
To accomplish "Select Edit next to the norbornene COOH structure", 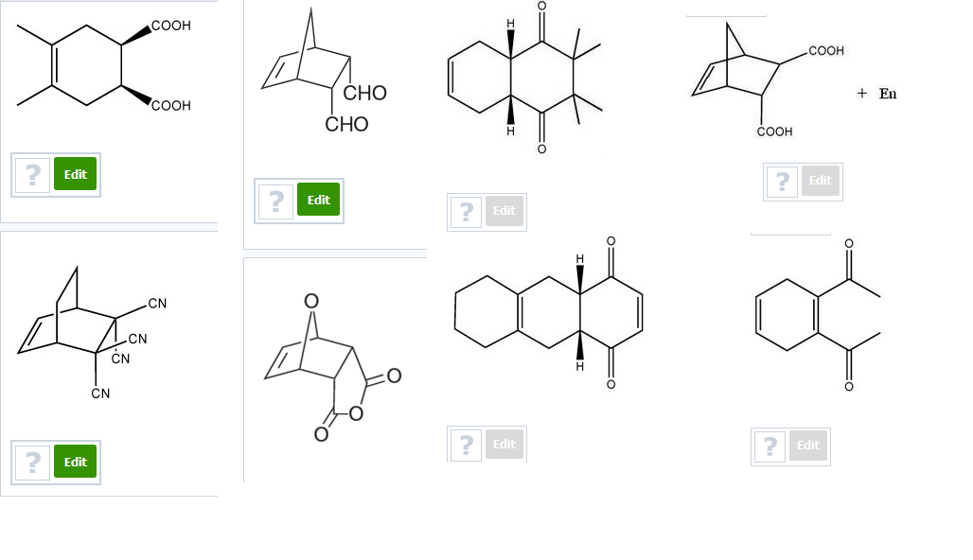I will pyautogui.click(x=820, y=181).
